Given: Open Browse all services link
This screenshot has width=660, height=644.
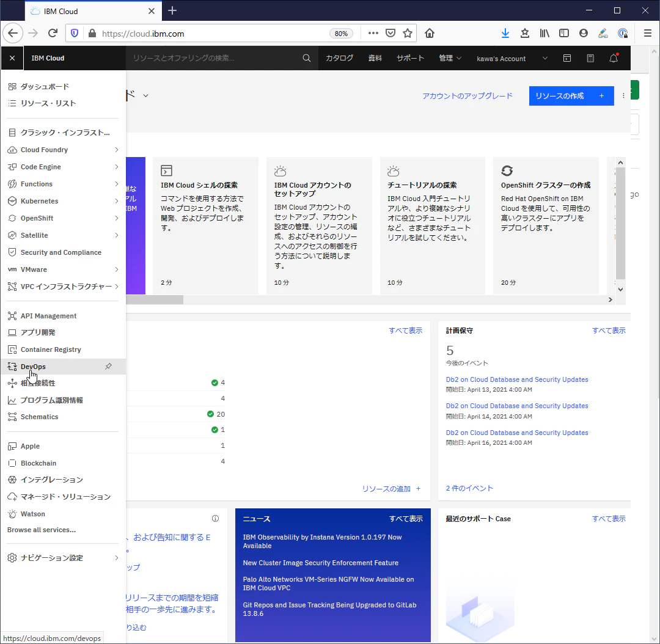Looking at the screenshot, I should (x=42, y=530).
